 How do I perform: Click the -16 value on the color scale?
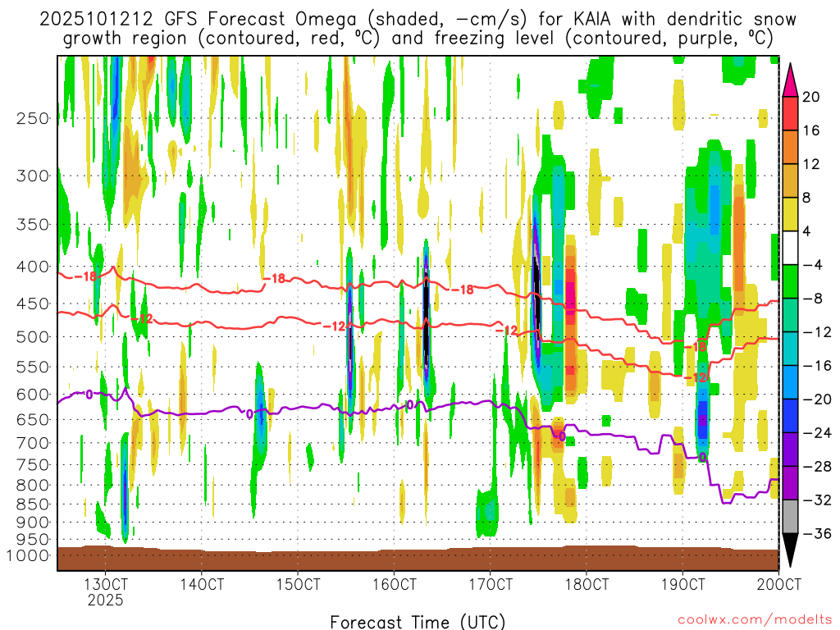(817, 366)
